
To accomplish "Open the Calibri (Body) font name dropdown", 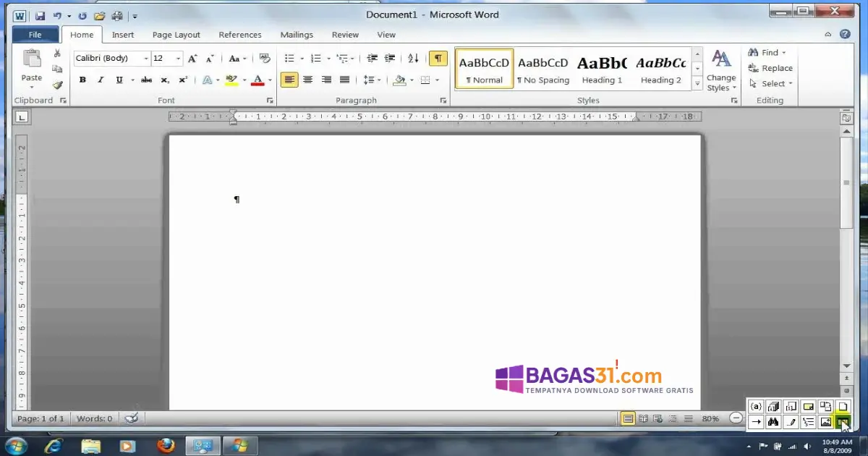I will pyautogui.click(x=146, y=59).
